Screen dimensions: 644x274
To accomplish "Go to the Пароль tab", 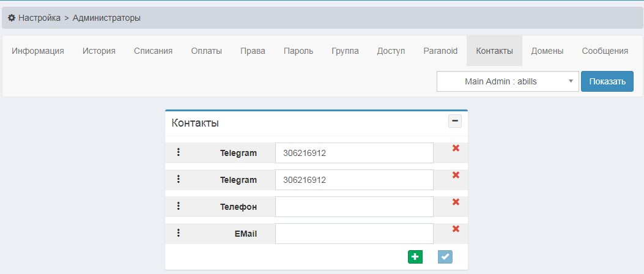I will click(x=298, y=51).
